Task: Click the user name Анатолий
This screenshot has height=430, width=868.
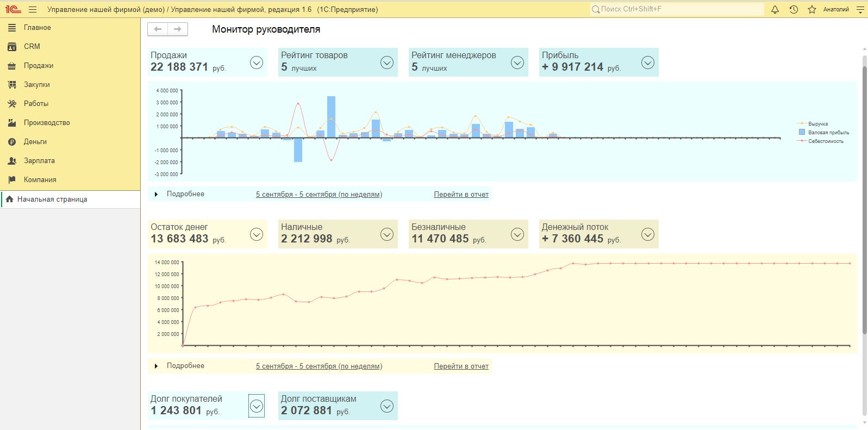Action: 836,9
